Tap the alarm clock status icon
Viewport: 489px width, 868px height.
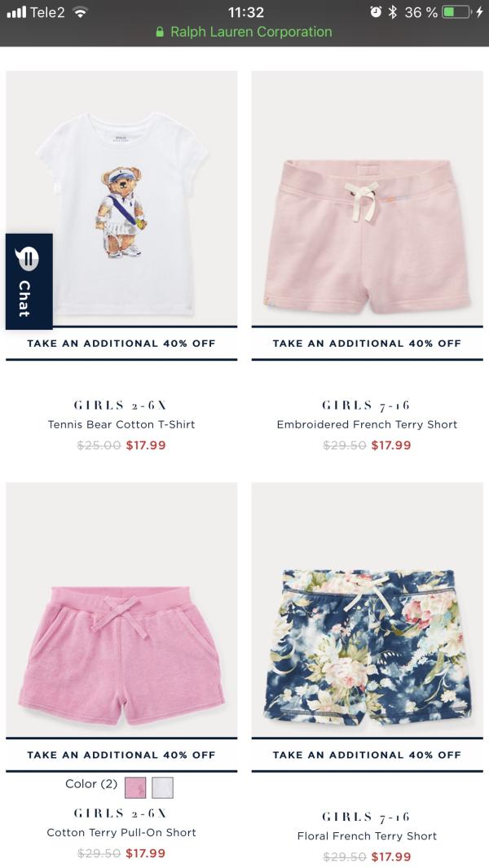pos(376,11)
